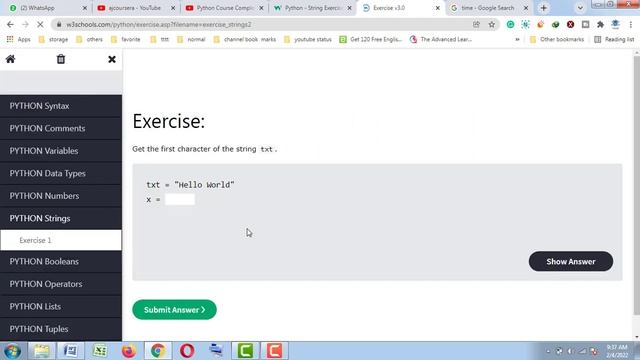This screenshot has width=640, height=360.
Task: Open Opera from the taskbar
Action: 187,351
